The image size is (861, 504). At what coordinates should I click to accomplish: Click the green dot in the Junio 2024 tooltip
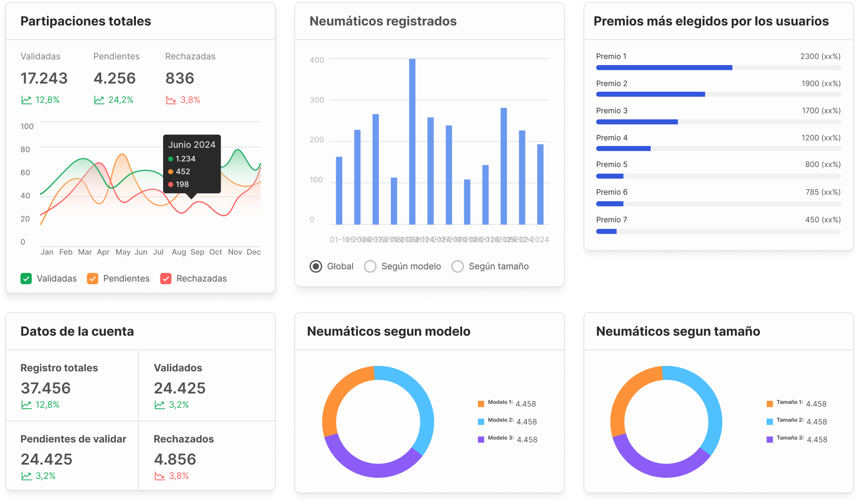pyautogui.click(x=171, y=159)
